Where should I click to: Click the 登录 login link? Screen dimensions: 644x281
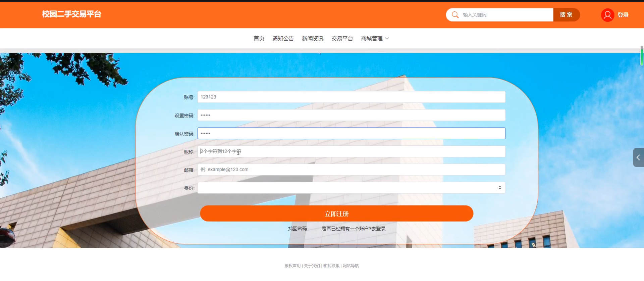click(x=623, y=15)
